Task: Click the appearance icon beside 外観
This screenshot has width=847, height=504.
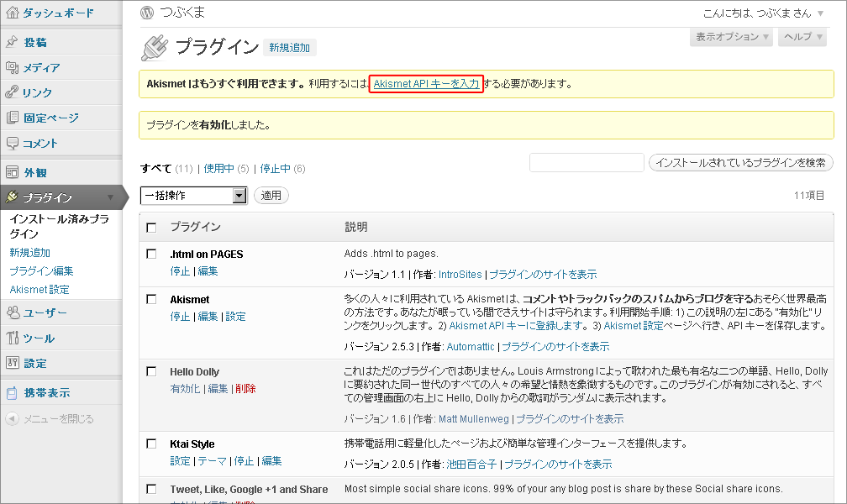Action: pyautogui.click(x=12, y=172)
